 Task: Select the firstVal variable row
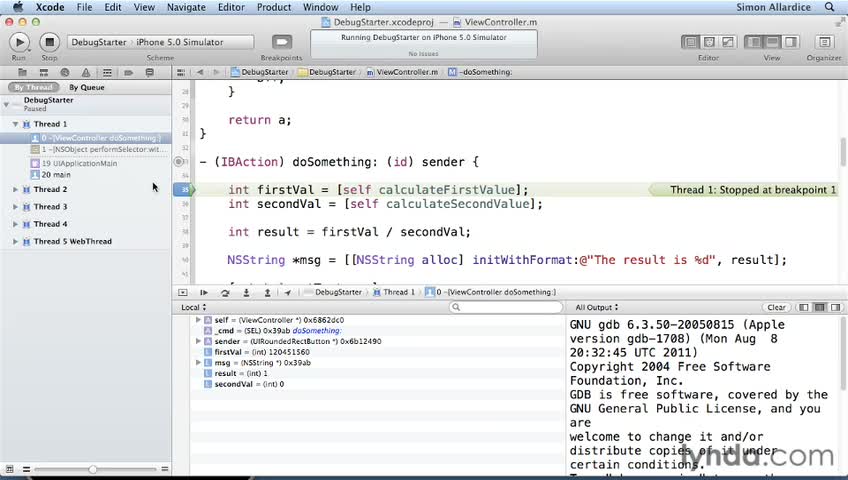pyautogui.click(x=376, y=352)
